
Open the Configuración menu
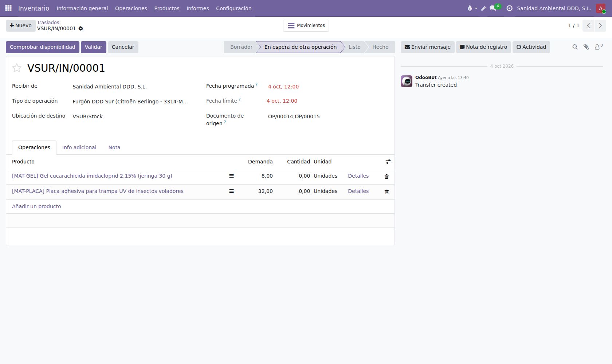234,8
